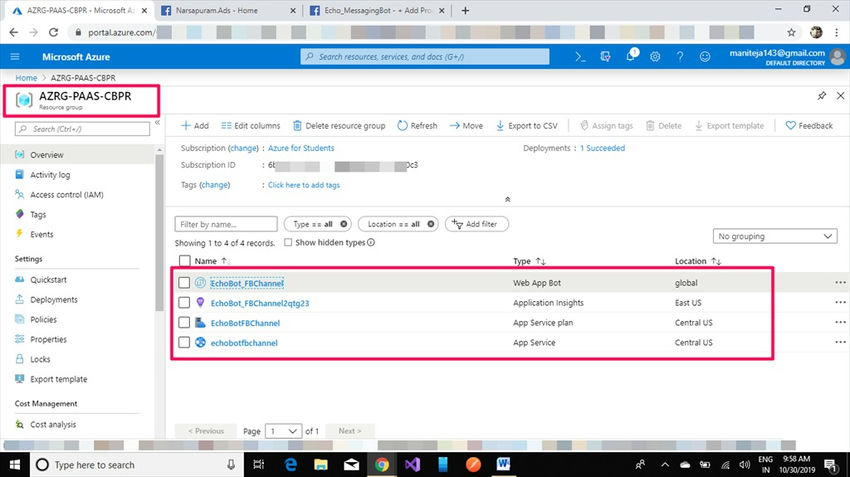Open Activity log in sidebar
The height and width of the screenshot is (477, 850).
(x=50, y=175)
